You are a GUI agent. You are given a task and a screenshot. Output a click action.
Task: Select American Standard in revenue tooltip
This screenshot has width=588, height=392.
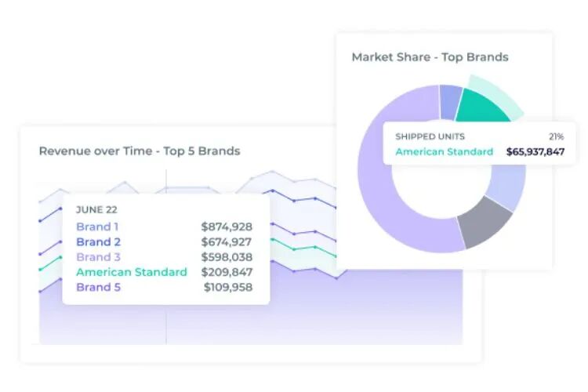coord(132,272)
